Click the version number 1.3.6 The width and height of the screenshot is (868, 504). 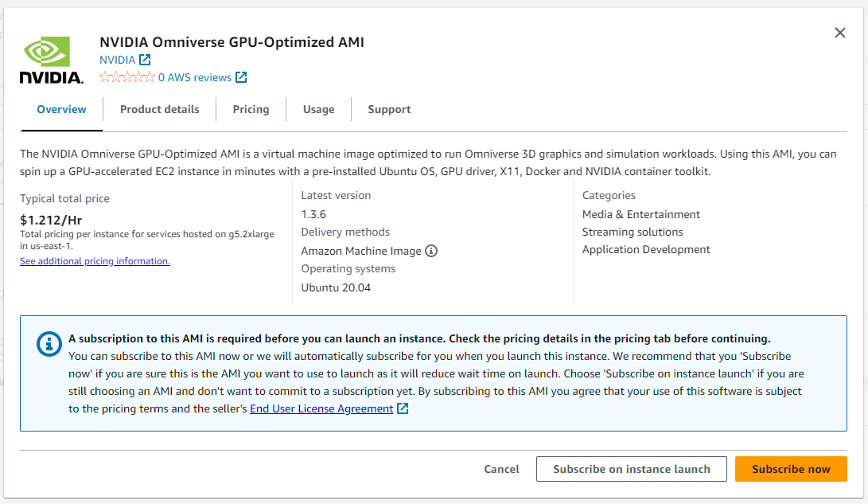(313, 214)
